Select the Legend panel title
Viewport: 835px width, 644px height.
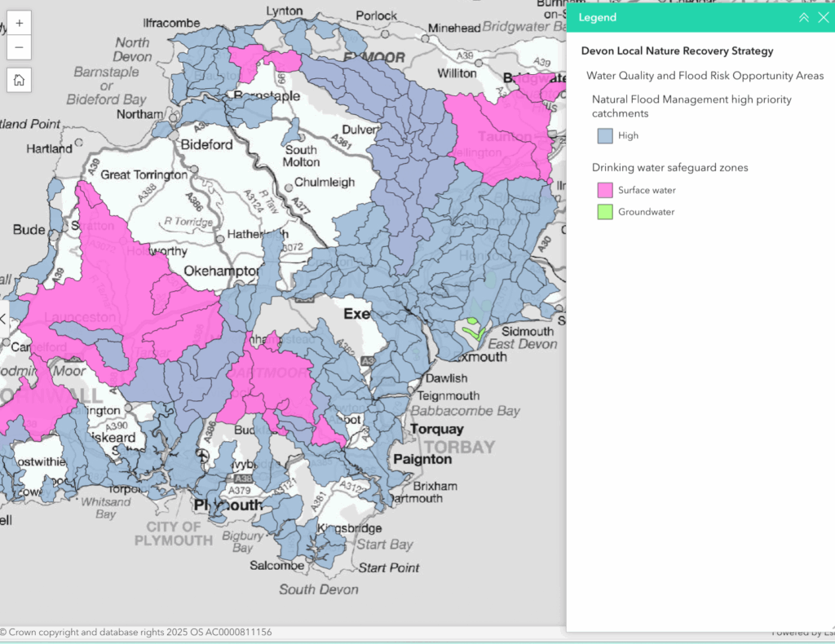point(598,17)
